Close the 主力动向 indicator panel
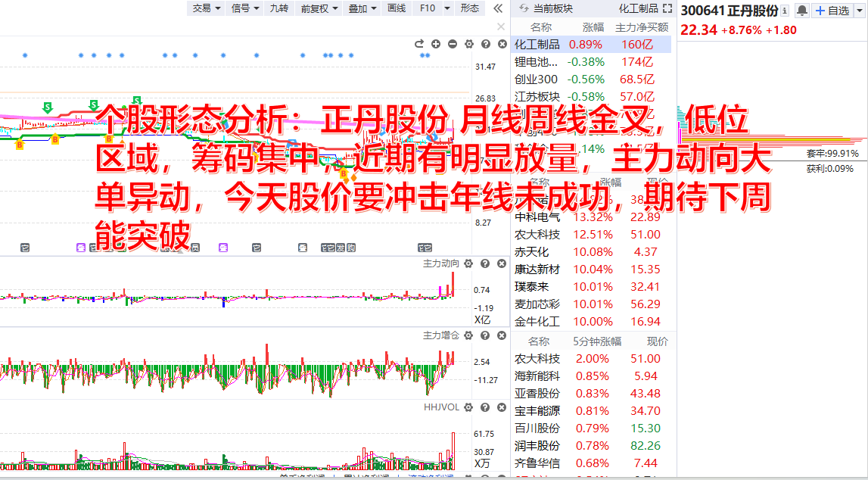 click(502, 263)
